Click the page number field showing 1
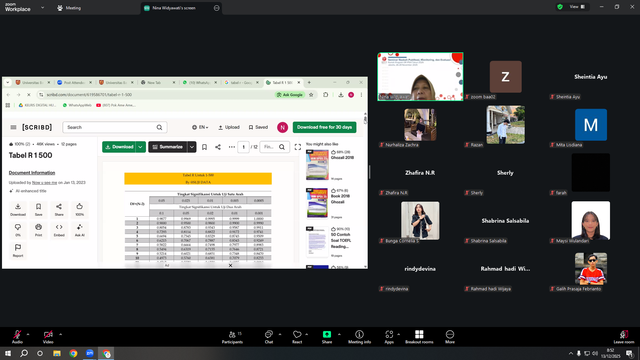This screenshot has height=360, width=640. [243, 147]
